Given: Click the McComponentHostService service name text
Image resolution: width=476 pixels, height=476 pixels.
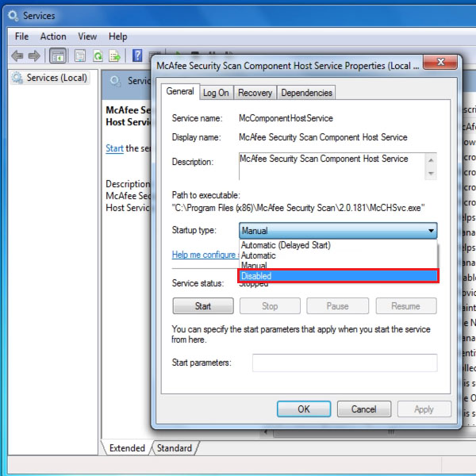Looking at the screenshot, I should (286, 118).
